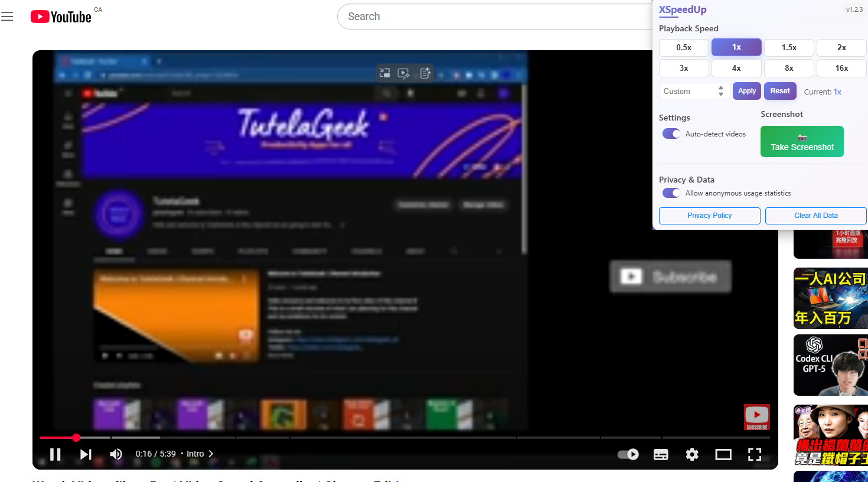This screenshot has height=482, width=868.
Task: Increase the custom speed using the stepper
Action: click(x=720, y=88)
